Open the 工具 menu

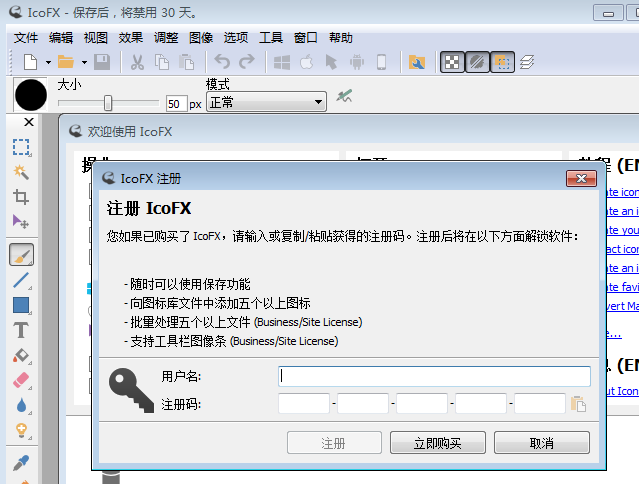(x=271, y=38)
